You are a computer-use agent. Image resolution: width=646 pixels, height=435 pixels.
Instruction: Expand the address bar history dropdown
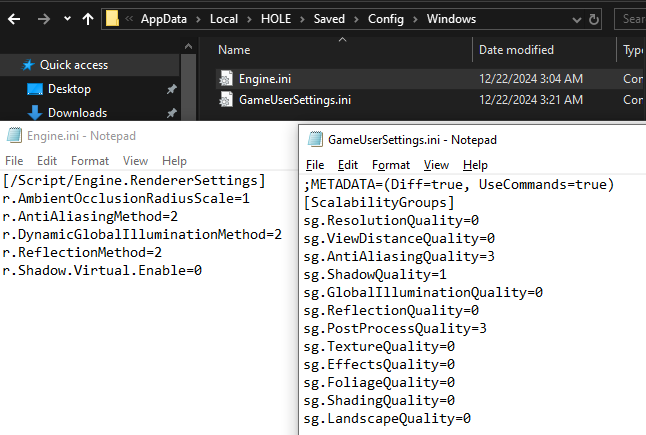pyautogui.click(x=575, y=18)
